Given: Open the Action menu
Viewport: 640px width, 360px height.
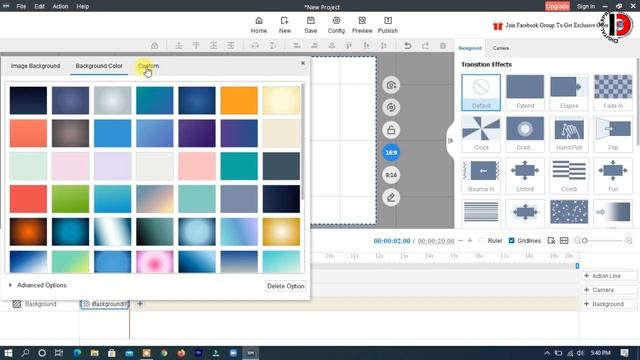Looking at the screenshot, I should [60, 7].
